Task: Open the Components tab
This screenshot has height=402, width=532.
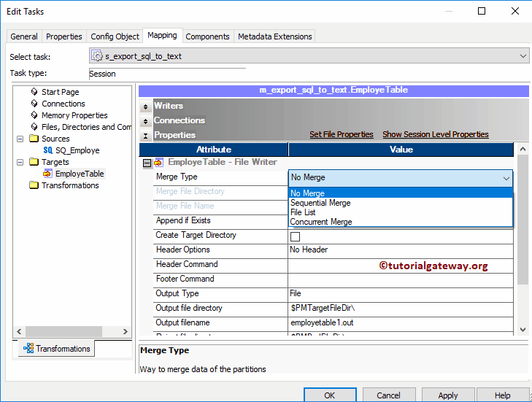Action: pos(207,36)
